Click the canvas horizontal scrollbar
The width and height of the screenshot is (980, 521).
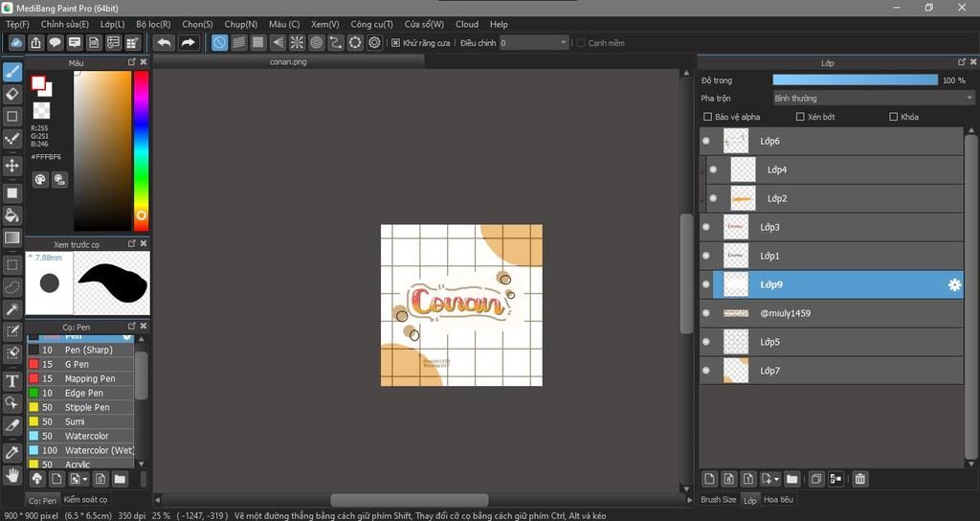coord(410,500)
